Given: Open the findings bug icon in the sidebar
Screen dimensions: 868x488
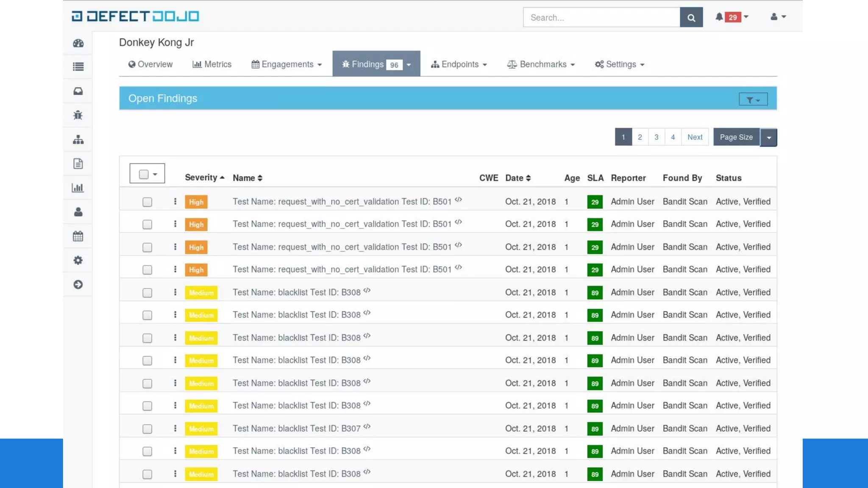Looking at the screenshot, I should 78,115.
